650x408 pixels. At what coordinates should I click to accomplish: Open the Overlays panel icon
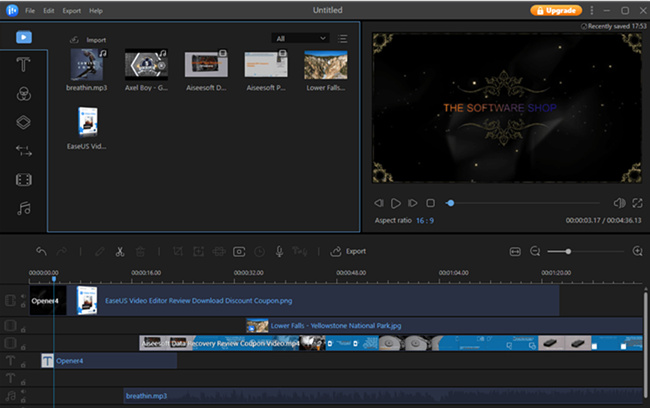[23, 122]
